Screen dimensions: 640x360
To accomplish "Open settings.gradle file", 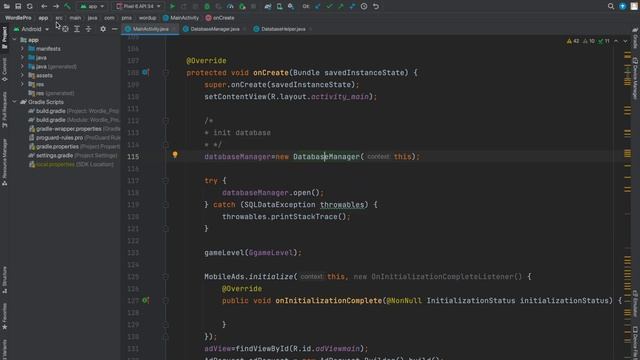I will (73, 156).
